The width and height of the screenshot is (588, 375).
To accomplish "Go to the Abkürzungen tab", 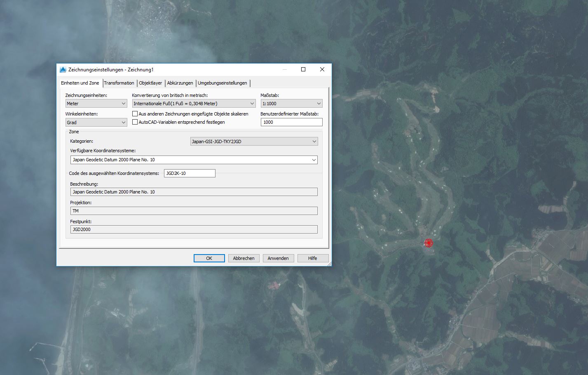I will pyautogui.click(x=180, y=83).
